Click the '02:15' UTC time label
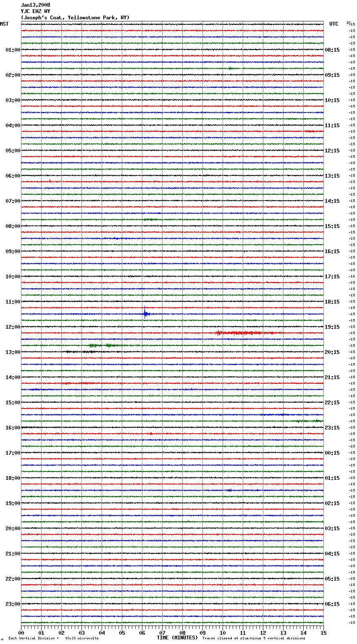The width and height of the screenshot is (357, 644). coord(332,503)
